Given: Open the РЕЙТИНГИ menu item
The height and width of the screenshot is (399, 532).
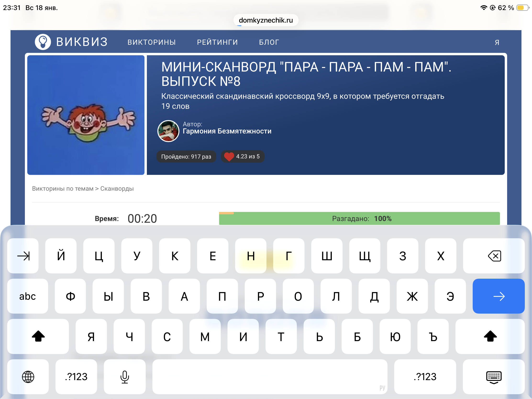Looking at the screenshot, I should [x=217, y=42].
